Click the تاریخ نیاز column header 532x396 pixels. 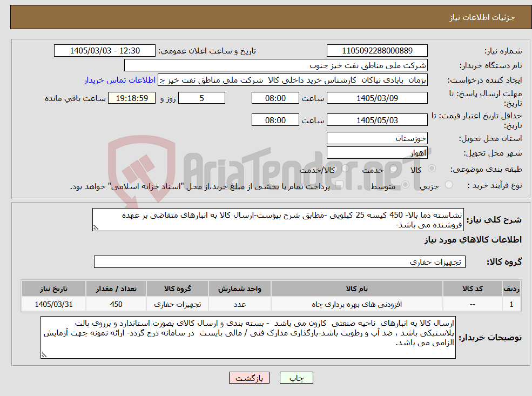coord(53,289)
